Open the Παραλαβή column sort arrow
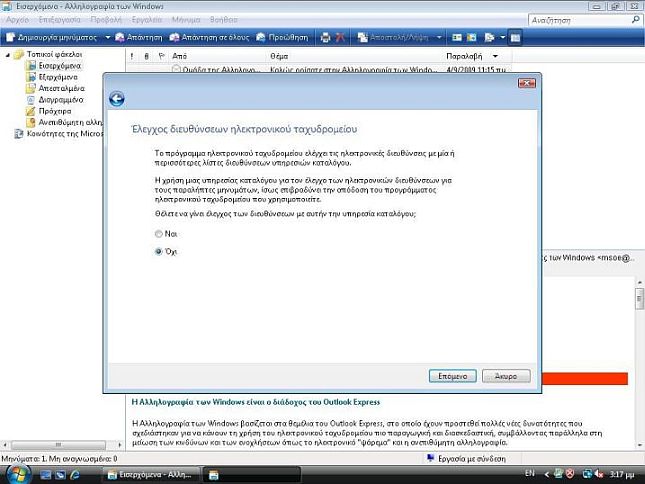 tap(495, 56)
